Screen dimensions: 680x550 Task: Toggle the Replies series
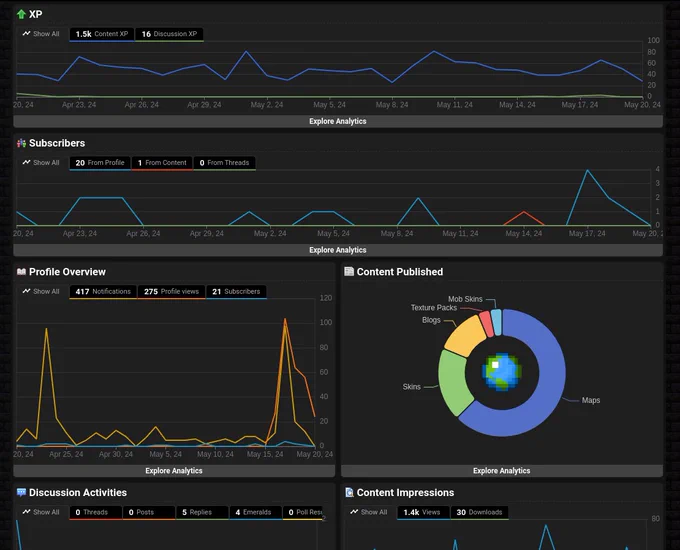click(x=202, y=513)
